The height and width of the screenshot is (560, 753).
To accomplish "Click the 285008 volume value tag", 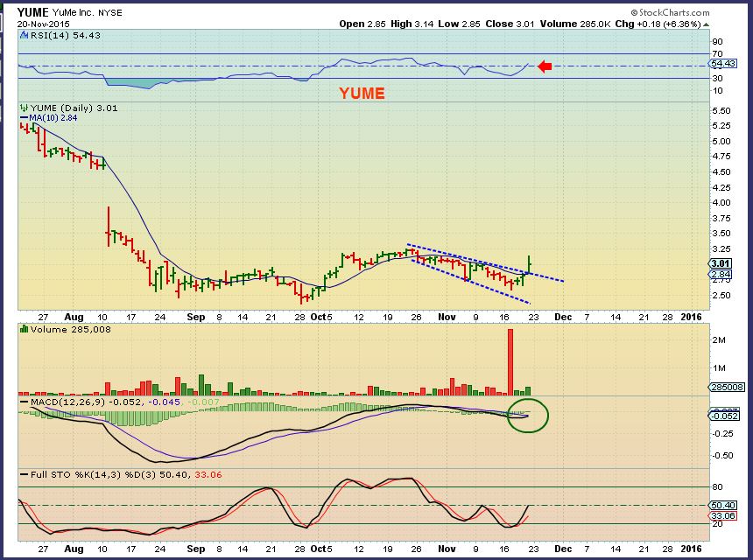I will 727,388.
